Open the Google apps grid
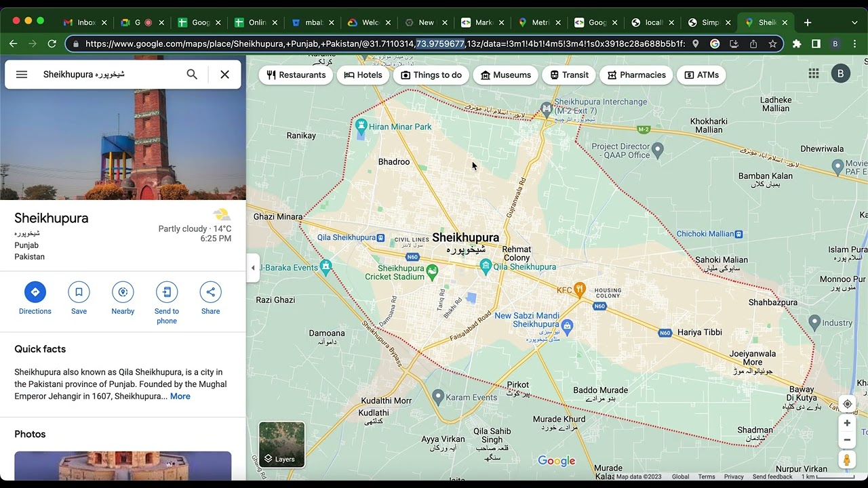868x488 pixels. coord(814,74)
